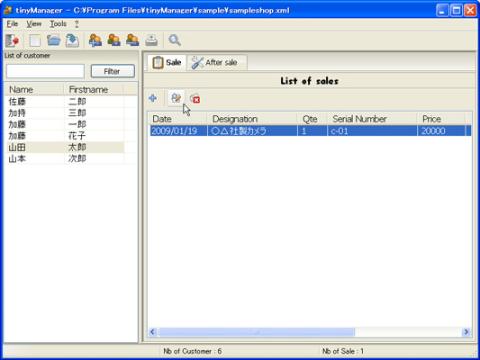Maximize the tinyManager window
The height and width of the screenshot is (360, 480).
point(456,10)
